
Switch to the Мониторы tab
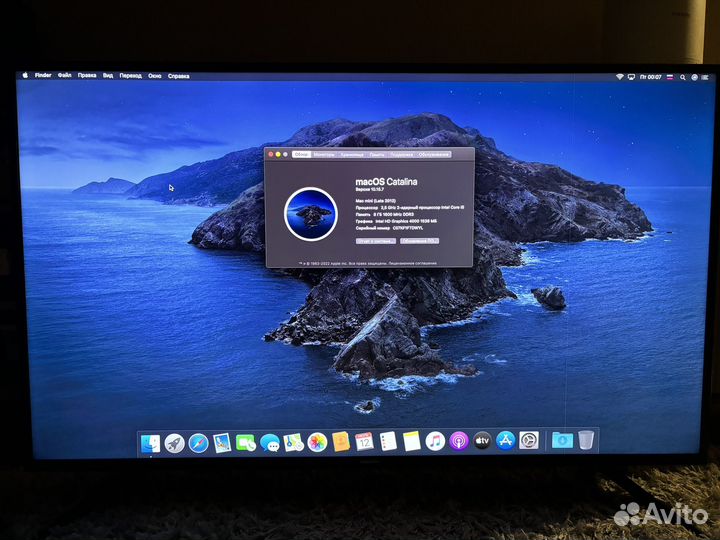[x=324, y=154]
